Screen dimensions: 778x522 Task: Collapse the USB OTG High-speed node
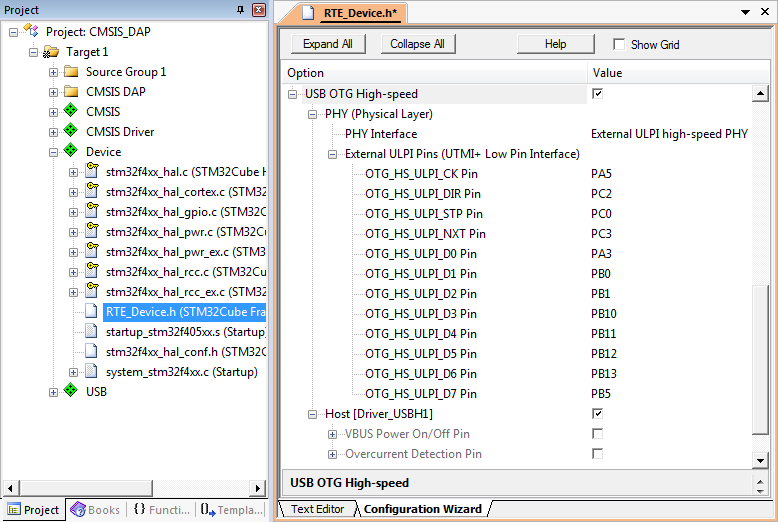point(293,94)
